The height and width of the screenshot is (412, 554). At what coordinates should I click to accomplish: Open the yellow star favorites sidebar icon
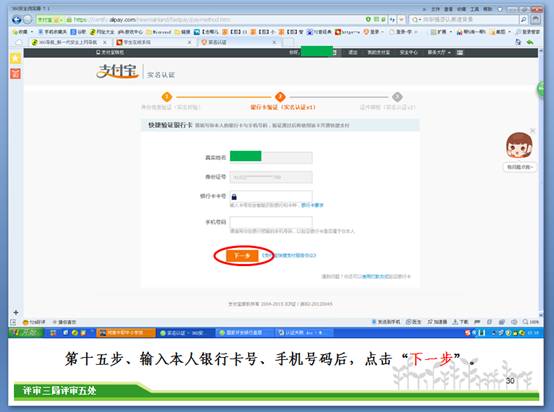(16, 58)
